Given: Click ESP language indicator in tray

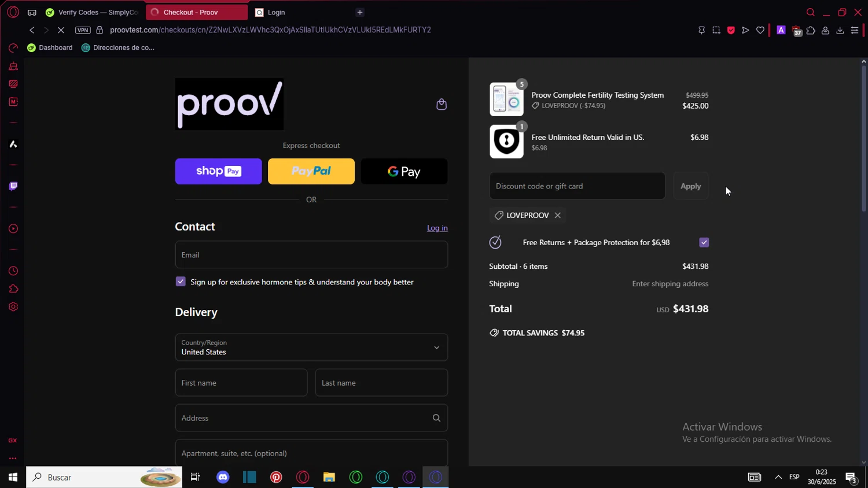Looking at the screenshot, I should click(794, 477).
